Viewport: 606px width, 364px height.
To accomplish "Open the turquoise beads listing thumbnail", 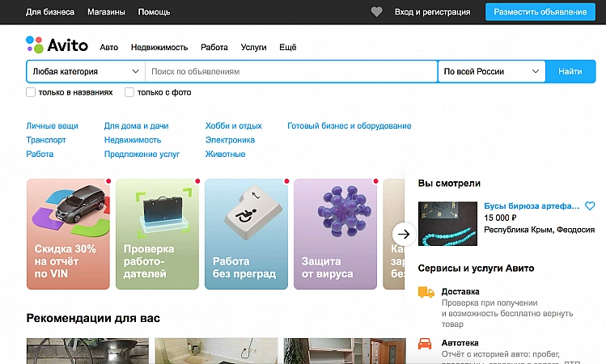I will (447, 223).
